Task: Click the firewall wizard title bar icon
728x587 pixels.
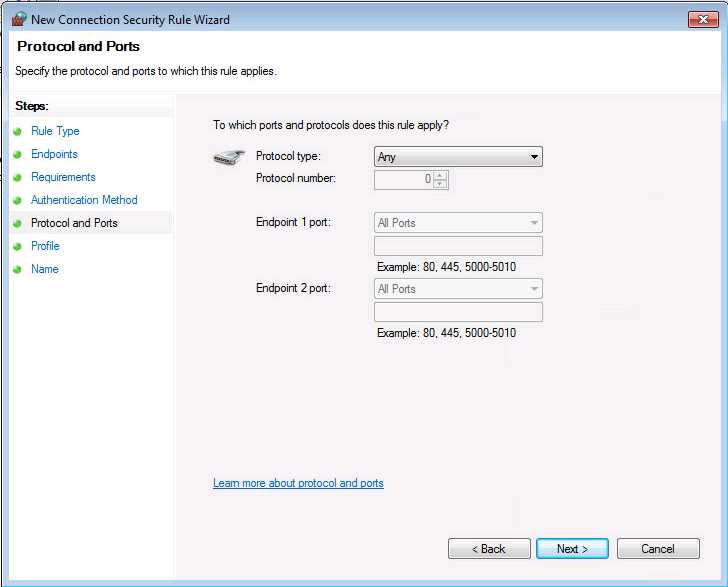Action: 19,19
